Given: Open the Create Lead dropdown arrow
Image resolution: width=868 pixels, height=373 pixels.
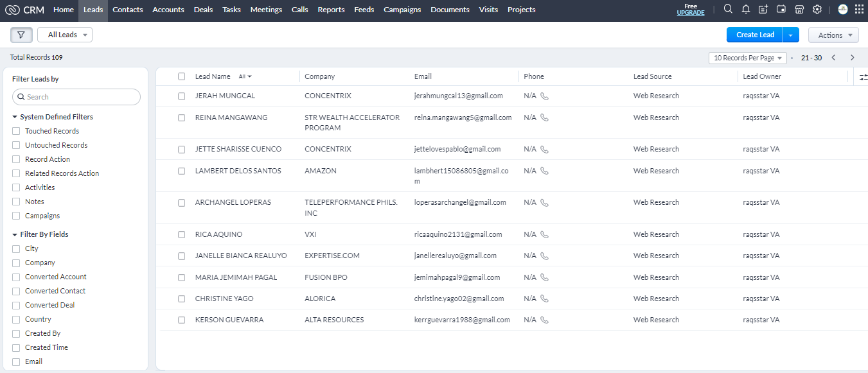Looking at the screenshot, I should 790,35.
